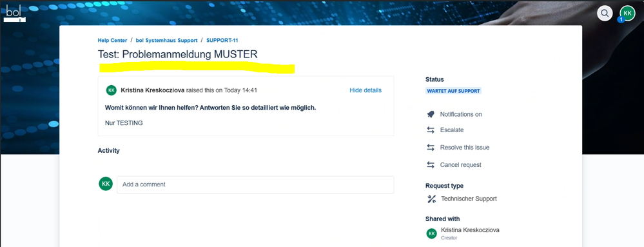Click the Escalate arrows icon
This screenshot has height=247, width=644.
431,130
